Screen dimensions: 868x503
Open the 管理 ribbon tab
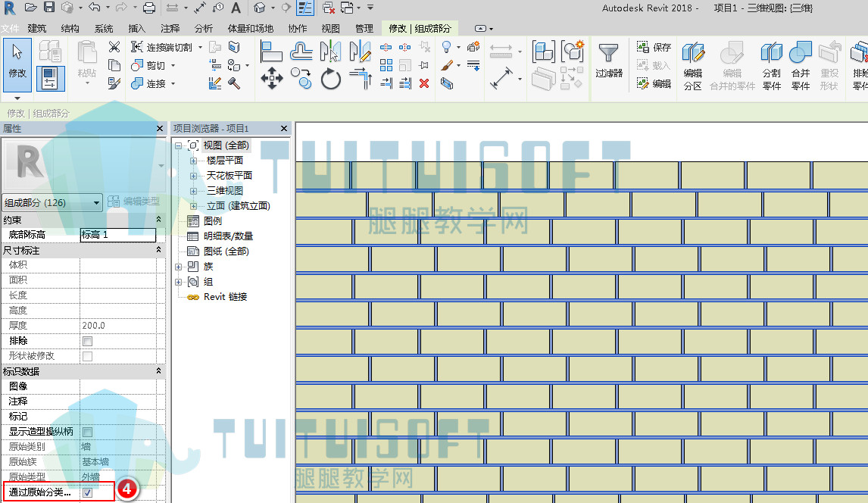[x=364, y=28]
